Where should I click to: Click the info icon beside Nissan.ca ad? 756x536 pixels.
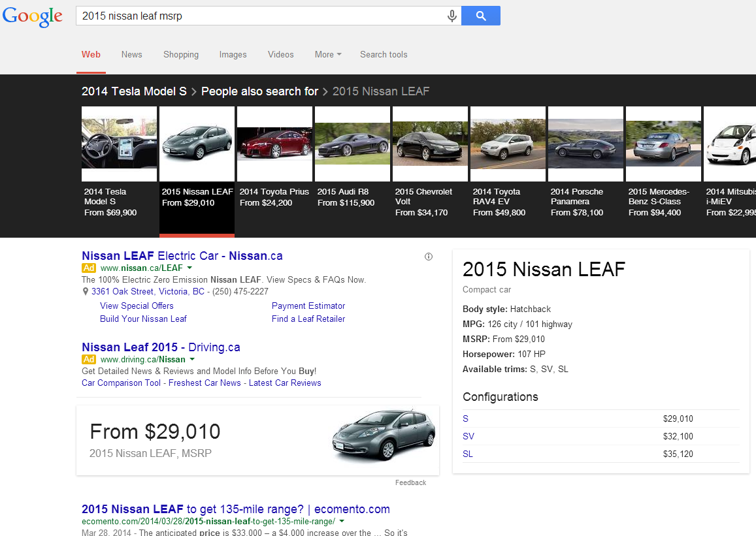pyautogui.click(x=429, y=257)
